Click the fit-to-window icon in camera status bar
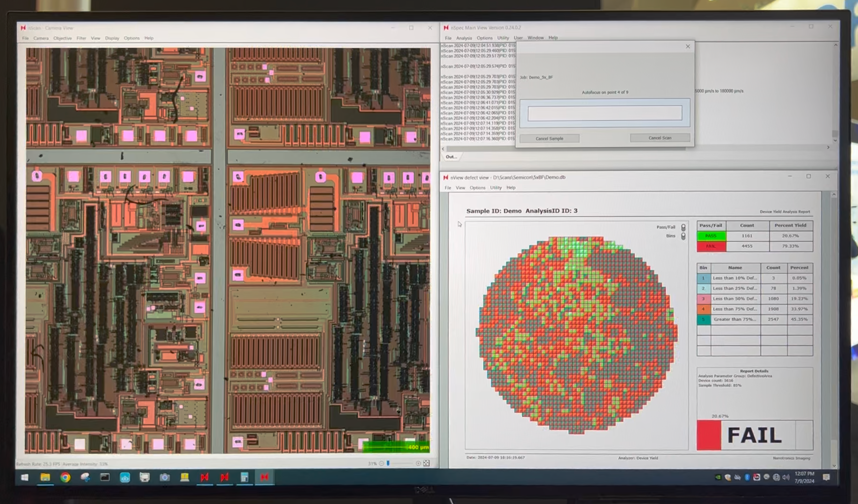858x504 pixels. click(426, 463)
